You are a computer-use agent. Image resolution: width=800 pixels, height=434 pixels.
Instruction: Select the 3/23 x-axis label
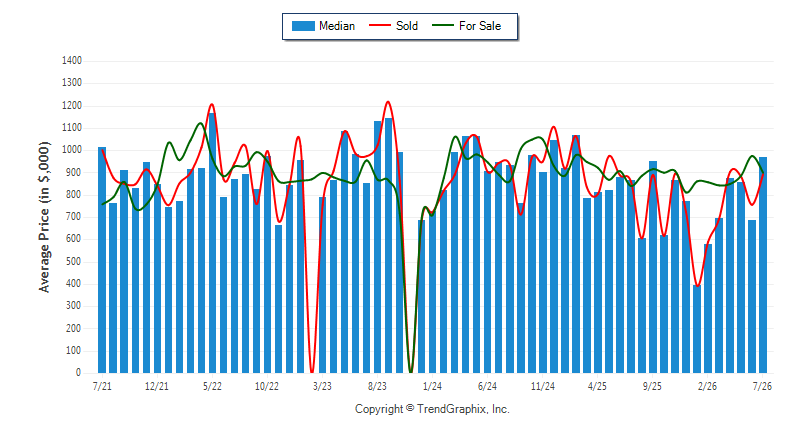pos(322,386)
